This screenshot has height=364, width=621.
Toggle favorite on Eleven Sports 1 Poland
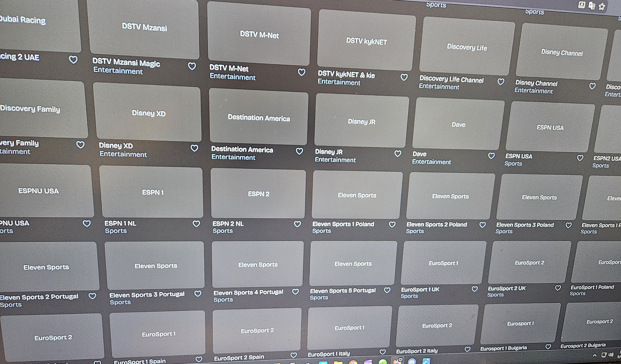coord(392,224)
